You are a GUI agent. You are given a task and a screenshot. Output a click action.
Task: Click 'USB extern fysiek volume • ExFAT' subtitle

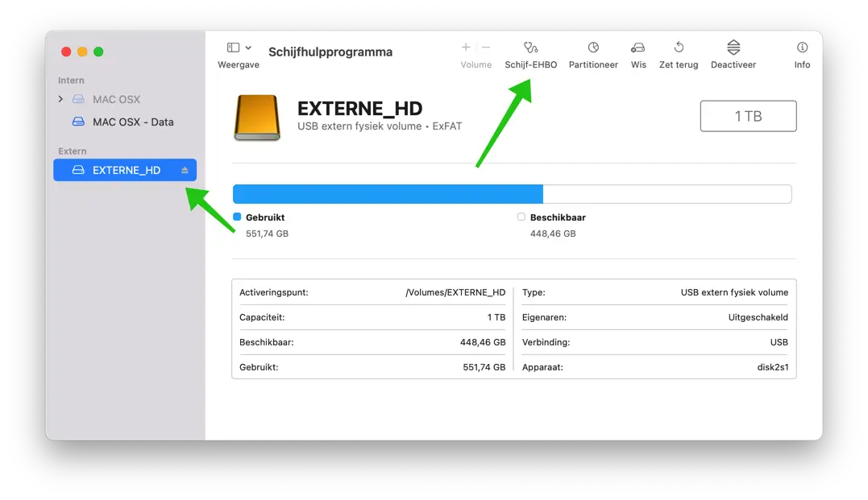[380, 126]
